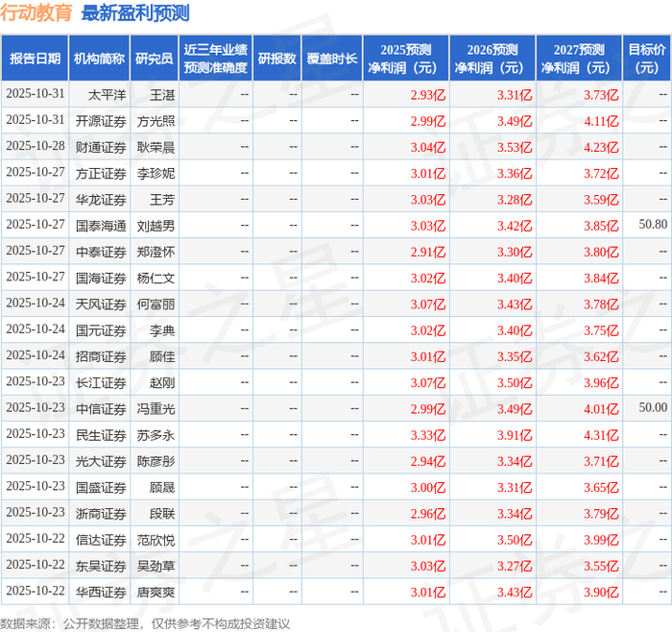Click analyst name 范欣悦
Screen dimensions: 672x632
point(156,540)
